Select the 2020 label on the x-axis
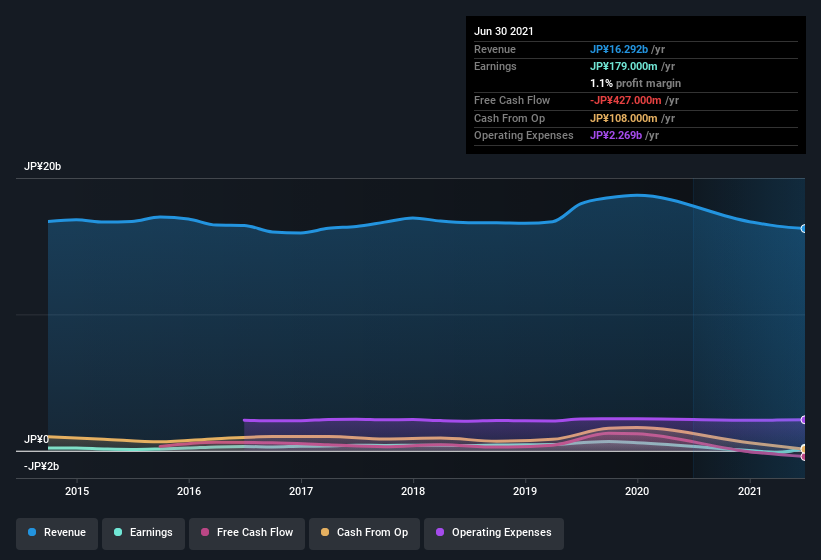Viewport: 821px width, 560px height. pos(637,491)
